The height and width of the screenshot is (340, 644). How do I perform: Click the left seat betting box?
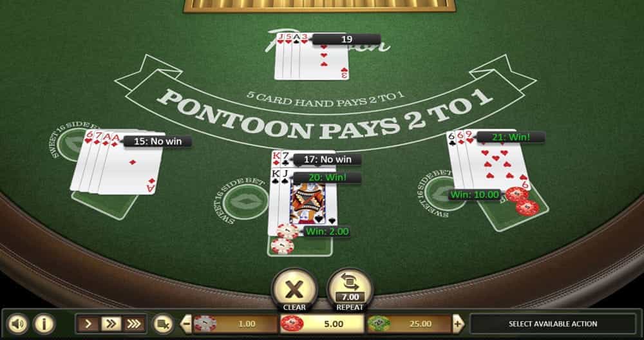[106, 204]
